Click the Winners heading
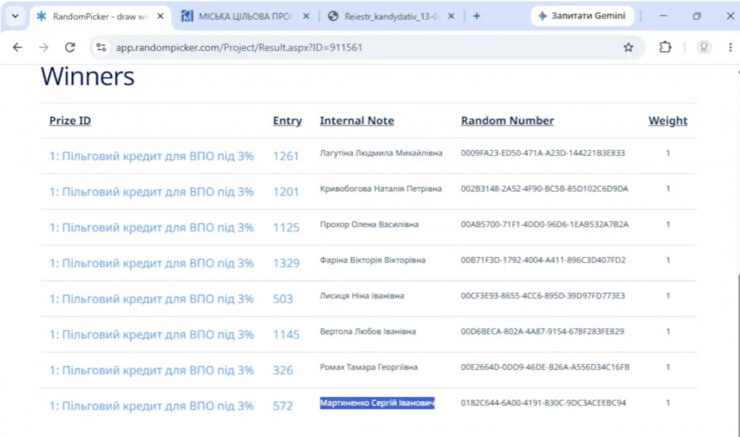 pos(87,76)
